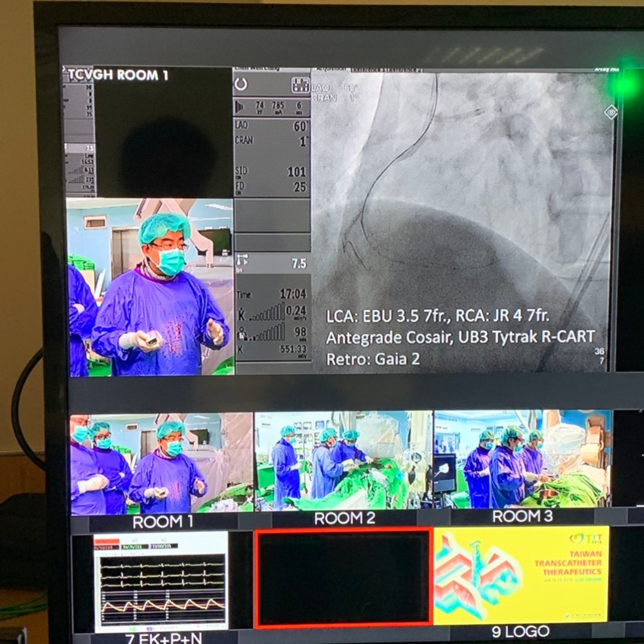Click the patient dose icon next to 98
The image size is (644, 644).
(x=241, y=333)
